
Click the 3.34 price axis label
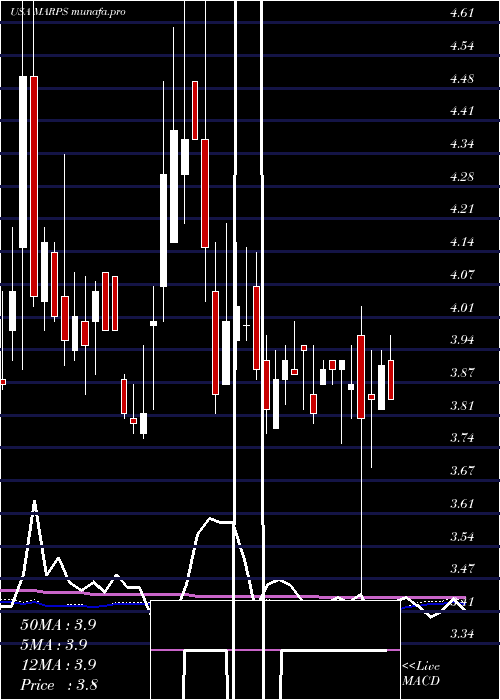(x=462, y=634)
